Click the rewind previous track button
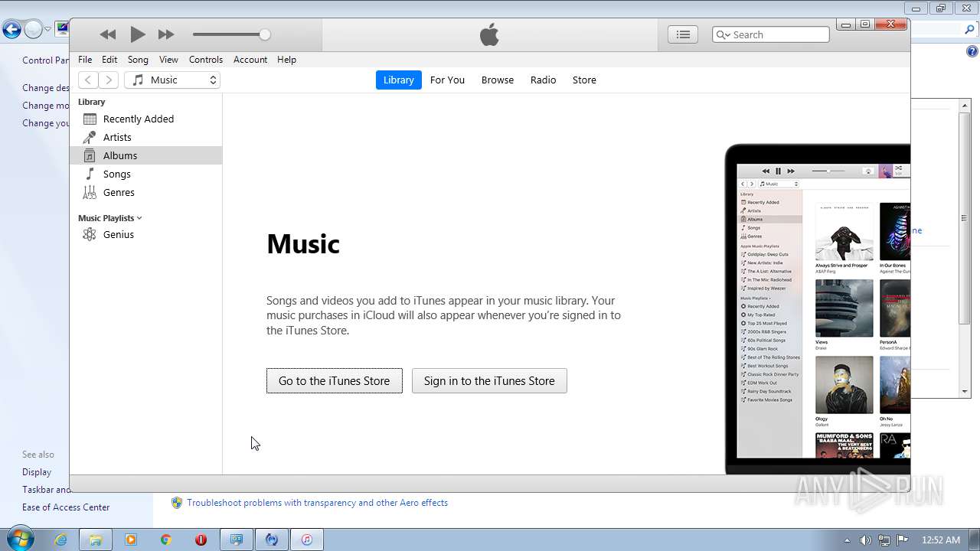 coord(108,34)
